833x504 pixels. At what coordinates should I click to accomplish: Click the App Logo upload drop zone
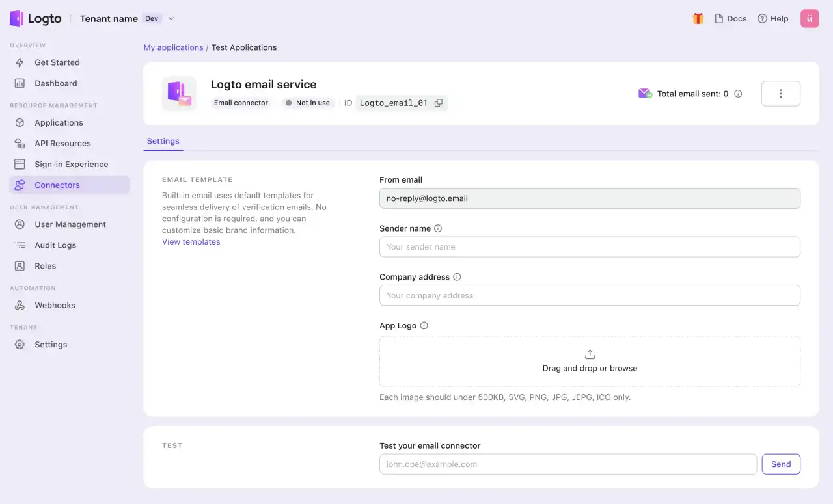[x=589, y=361]
